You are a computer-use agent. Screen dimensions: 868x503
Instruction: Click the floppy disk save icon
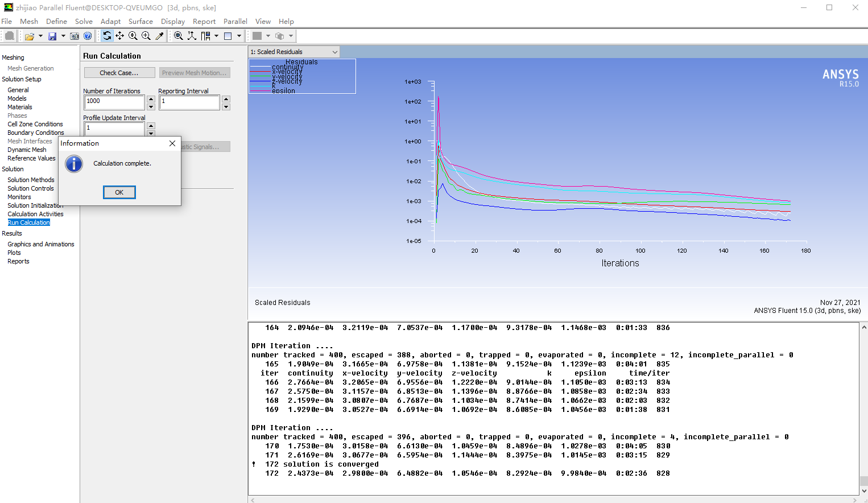point(52,36)
